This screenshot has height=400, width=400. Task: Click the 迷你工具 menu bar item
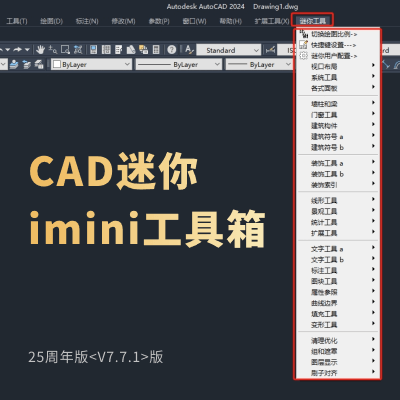point(312,21)
